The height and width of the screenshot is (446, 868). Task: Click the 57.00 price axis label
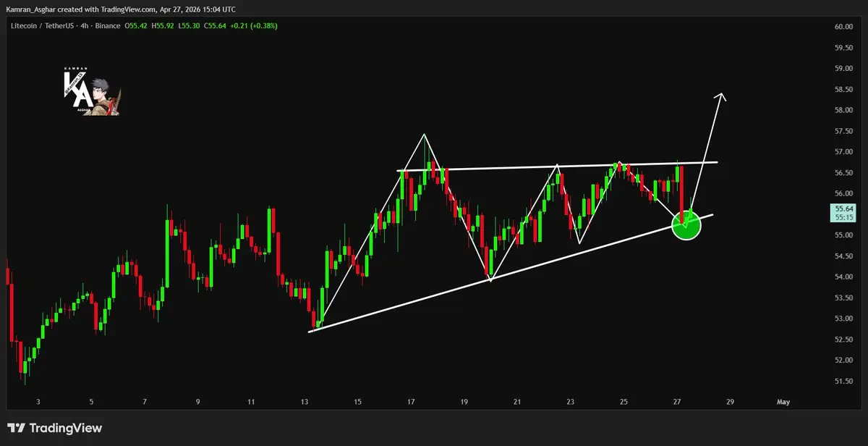coord(843,152)
